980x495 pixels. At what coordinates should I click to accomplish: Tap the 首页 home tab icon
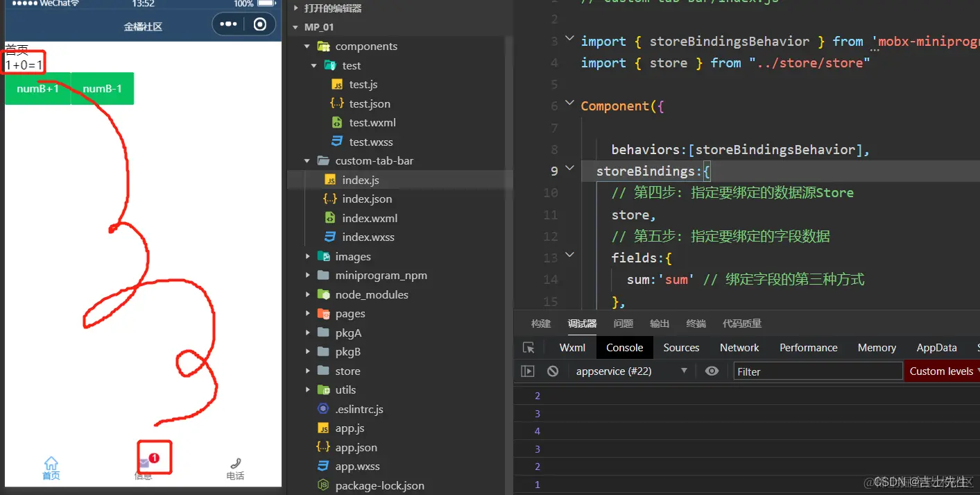click(x=51, y=463)
